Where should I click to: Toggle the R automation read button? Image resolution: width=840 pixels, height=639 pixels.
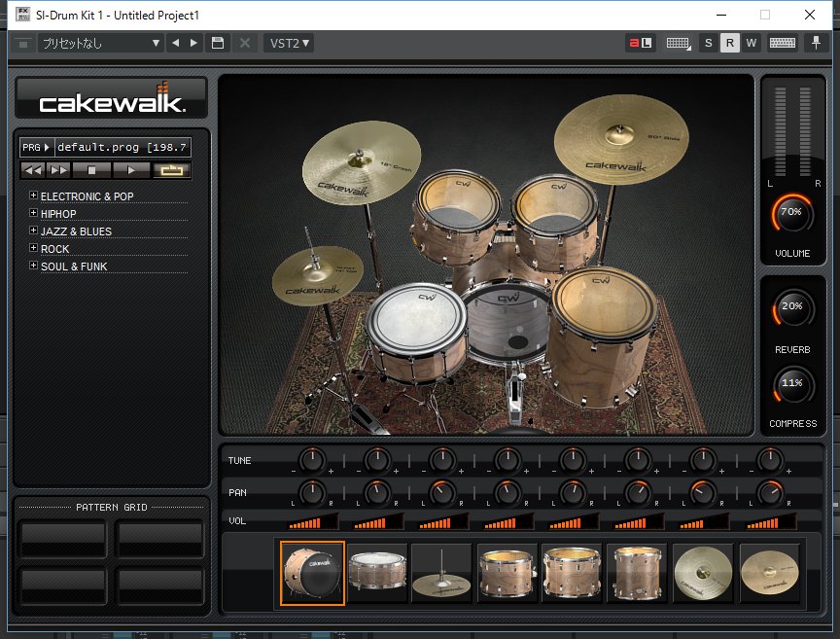point(729,43)
